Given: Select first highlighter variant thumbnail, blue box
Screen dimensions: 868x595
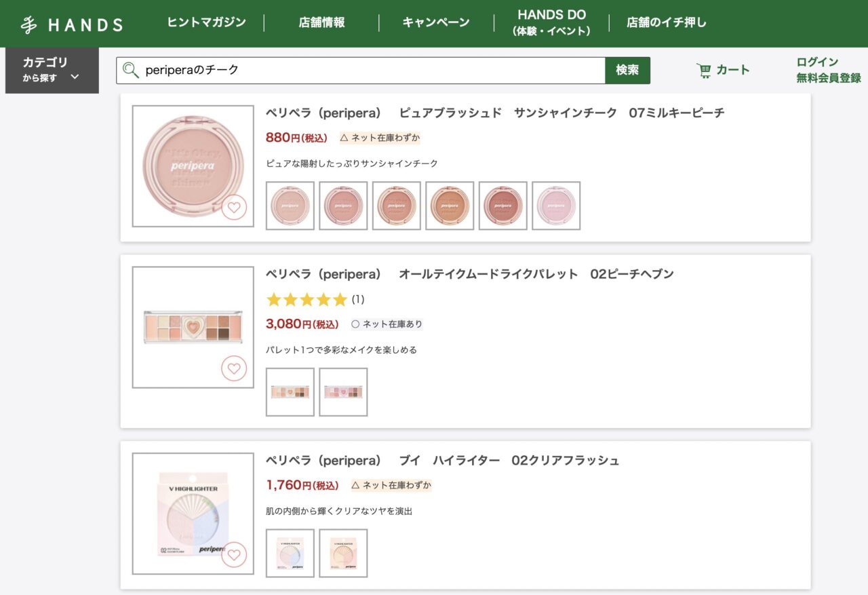Looking at the screenshot, I should click(x=290, y=553).
